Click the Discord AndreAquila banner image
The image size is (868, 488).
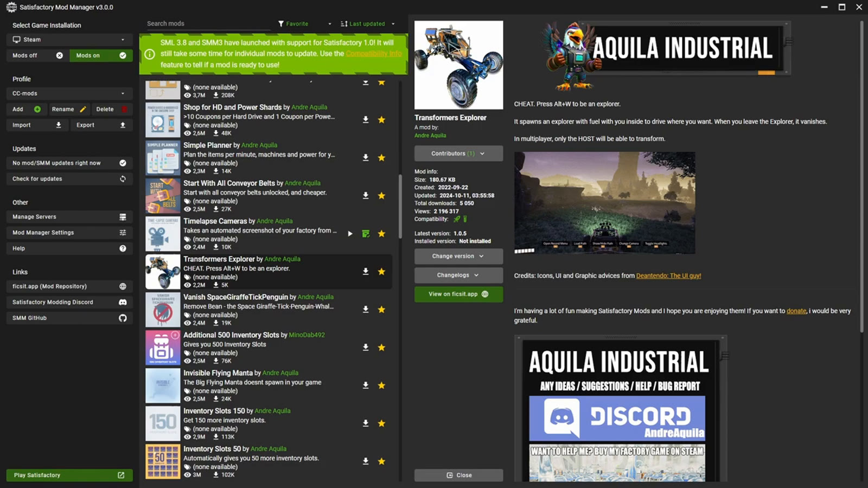pyautogui.click(x=617, y=418)
